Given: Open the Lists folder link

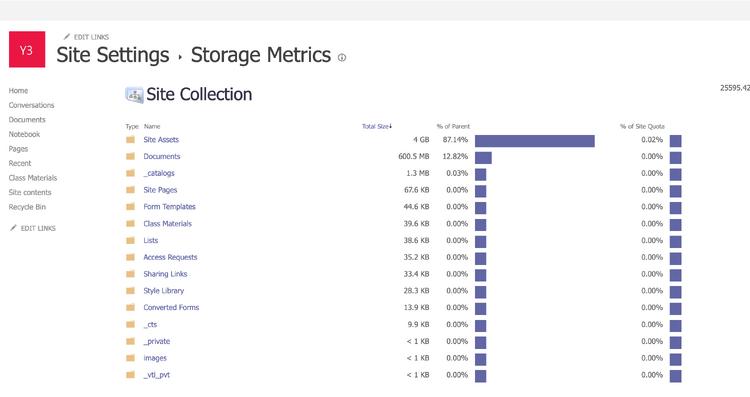Looking at the screenshot, I should click(151, 240).
